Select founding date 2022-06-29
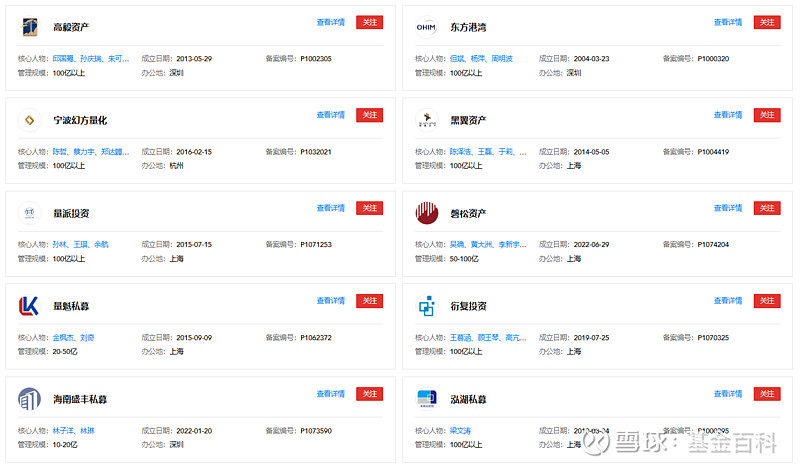The width and height of the screenshot is (800, 467). tap(591, 245)
